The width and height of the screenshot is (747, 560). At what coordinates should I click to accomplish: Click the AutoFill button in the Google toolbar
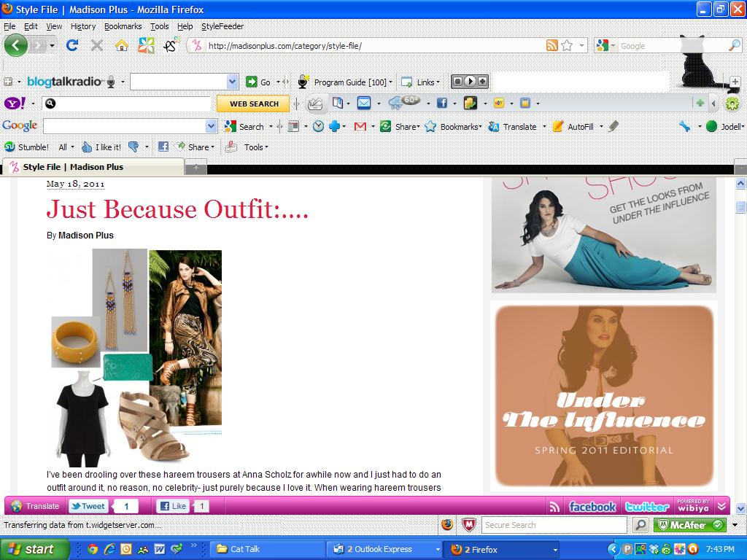pyautogui.click(x=573, y=127)
